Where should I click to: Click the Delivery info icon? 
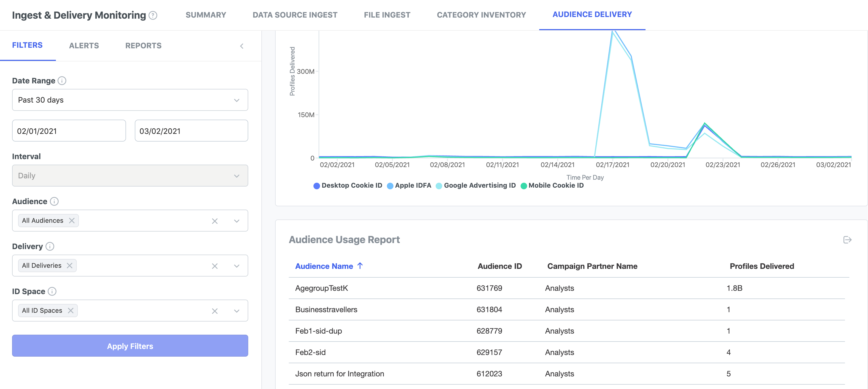(x=50, y=246)
